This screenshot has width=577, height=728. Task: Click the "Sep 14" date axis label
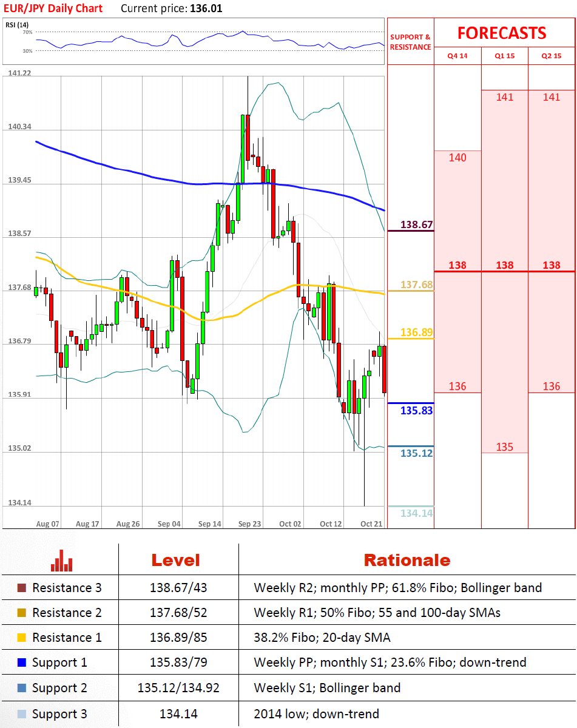(x=209, y=524)
